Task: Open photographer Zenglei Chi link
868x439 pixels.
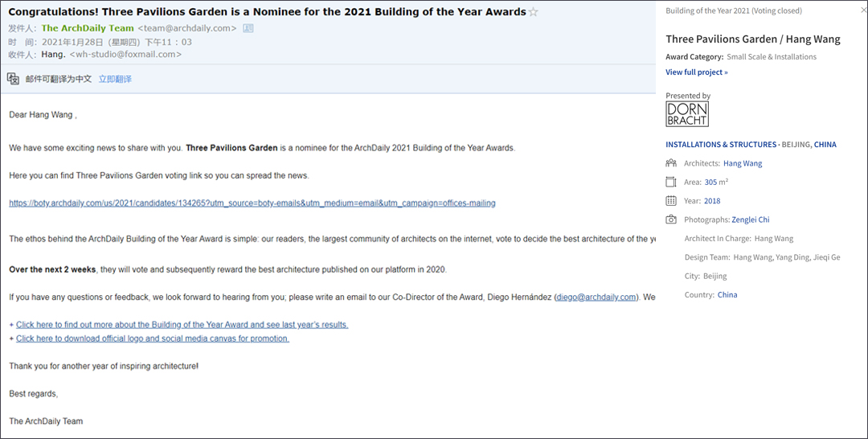Action: click(751, 219)
